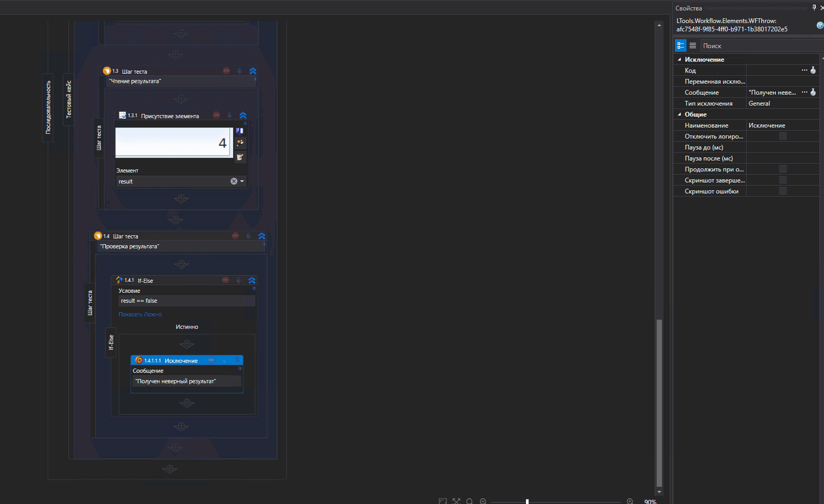824x504 pixels.
Task: Click the edit note icon below the wand
Action: [240, 157]
